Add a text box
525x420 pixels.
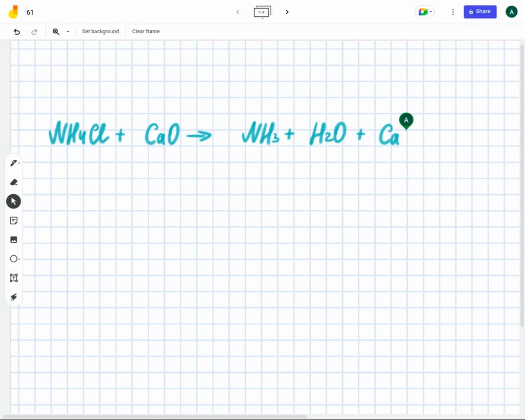(13, 278)
